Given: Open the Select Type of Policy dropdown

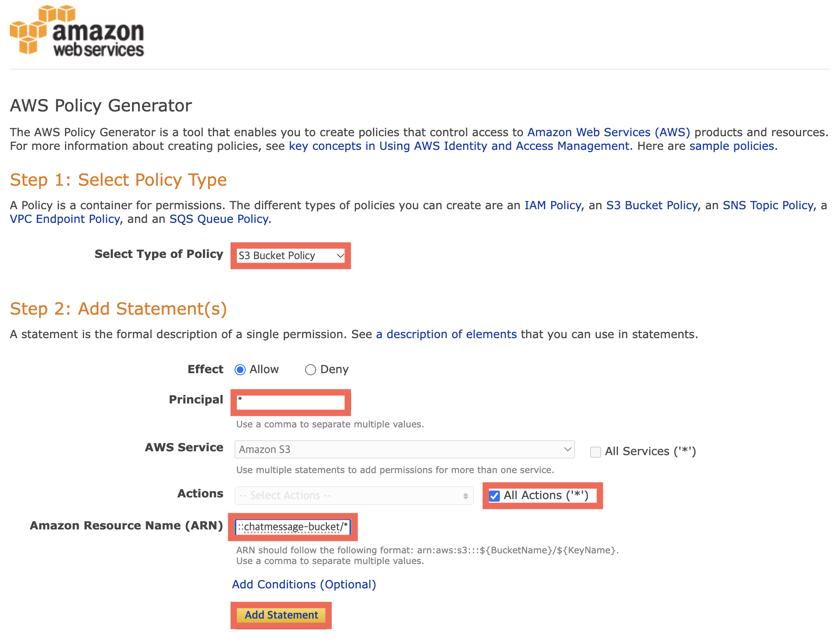Looking at the screenshot, I should 291,255.
